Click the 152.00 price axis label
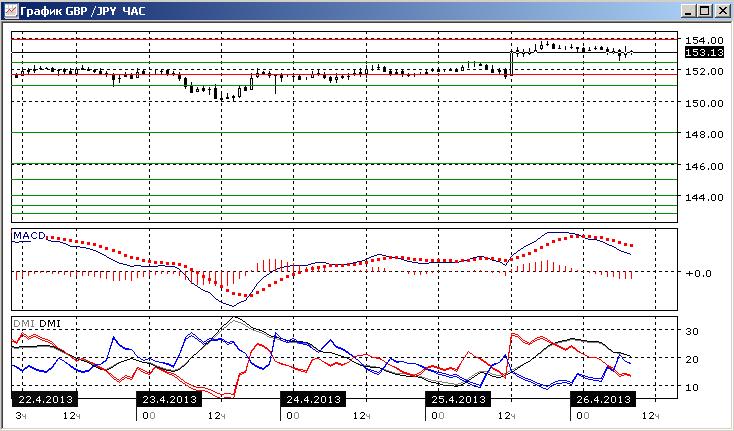 coord(704,72)
